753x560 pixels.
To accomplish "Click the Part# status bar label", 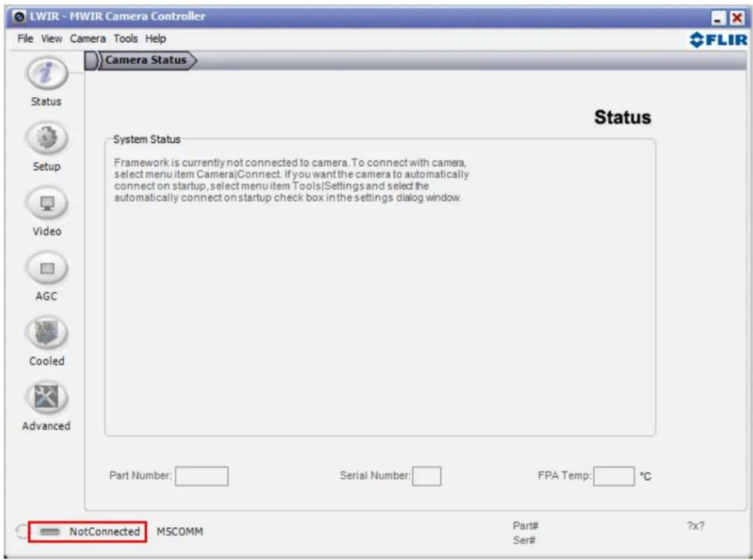I will coord(525,526).
